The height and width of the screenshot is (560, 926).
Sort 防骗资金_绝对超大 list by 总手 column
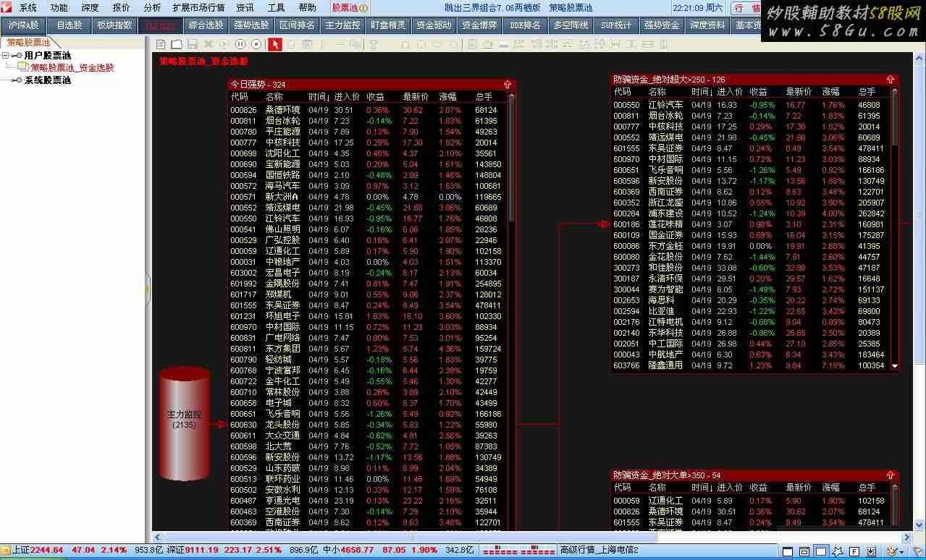(x=867, y=92)
